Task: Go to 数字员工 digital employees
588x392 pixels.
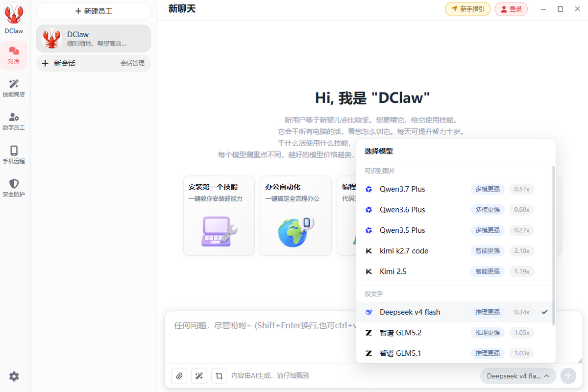Action: [x=14, y=122]
